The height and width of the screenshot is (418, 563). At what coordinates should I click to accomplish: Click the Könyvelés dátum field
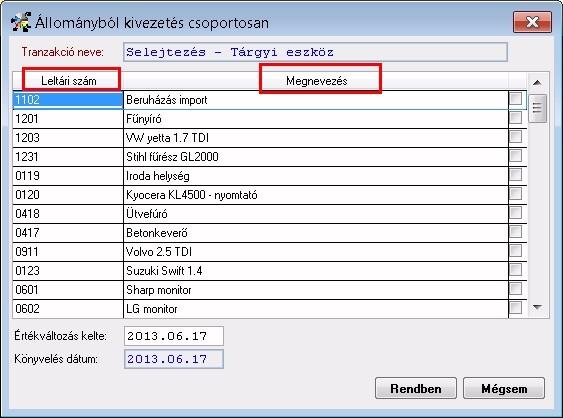pos(174,359)
